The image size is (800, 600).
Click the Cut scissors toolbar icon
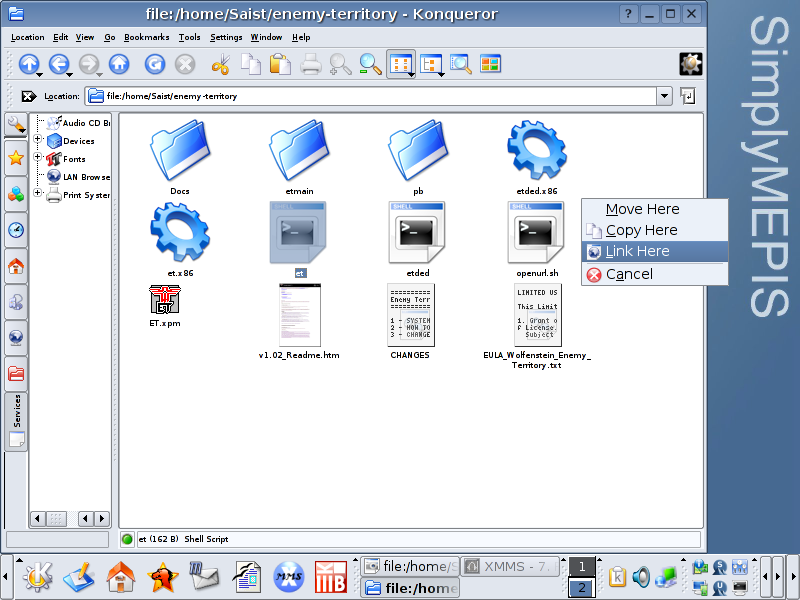coord(220,64)
